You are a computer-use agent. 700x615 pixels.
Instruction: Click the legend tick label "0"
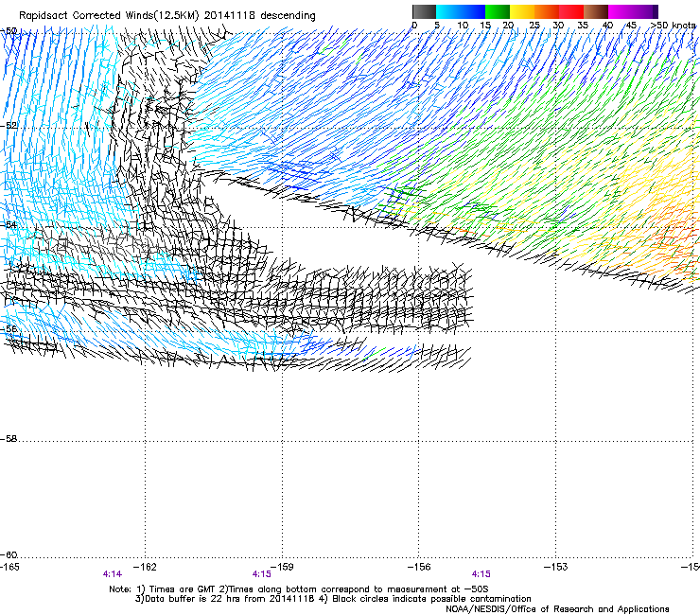[414, 26]
